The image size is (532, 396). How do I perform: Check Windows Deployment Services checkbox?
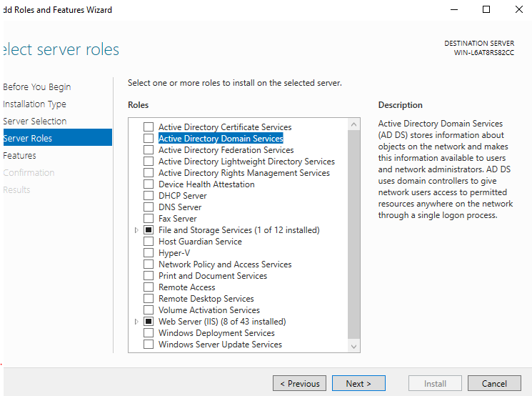click(x=149, y=333)
